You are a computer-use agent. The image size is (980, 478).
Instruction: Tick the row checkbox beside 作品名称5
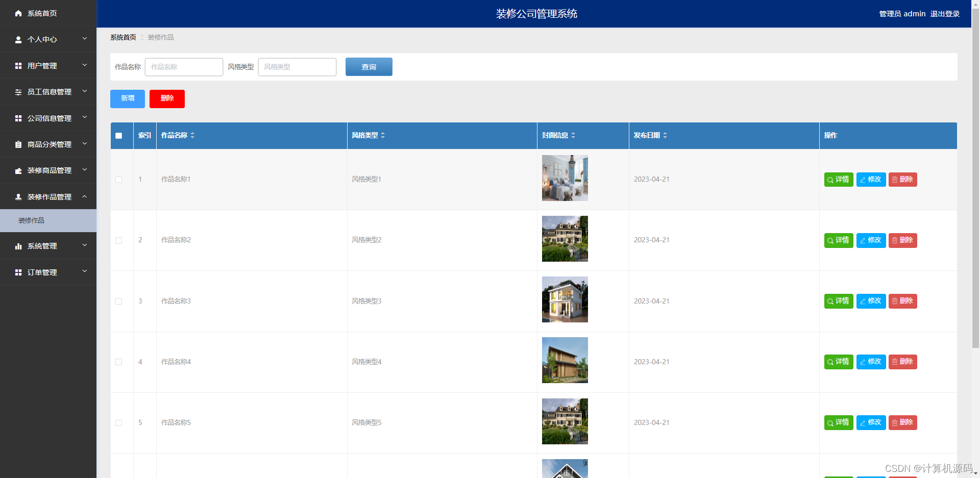pyautogui.click(x=119, y=423)
